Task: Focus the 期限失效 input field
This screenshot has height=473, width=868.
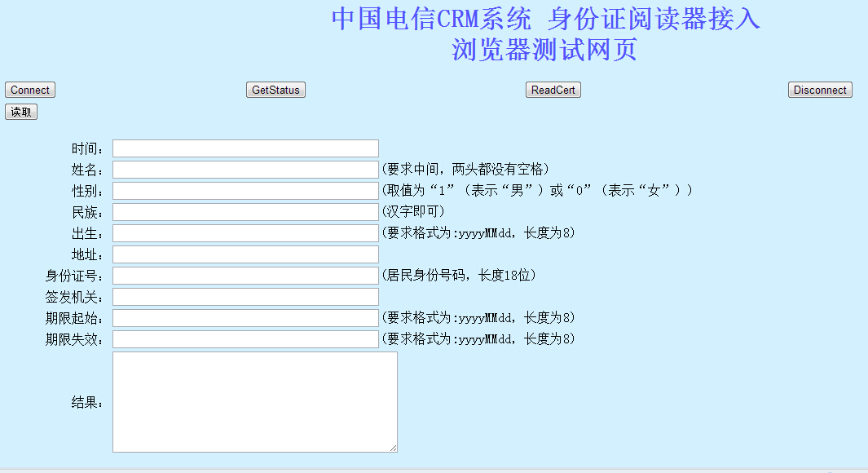Action: [246, 339]
